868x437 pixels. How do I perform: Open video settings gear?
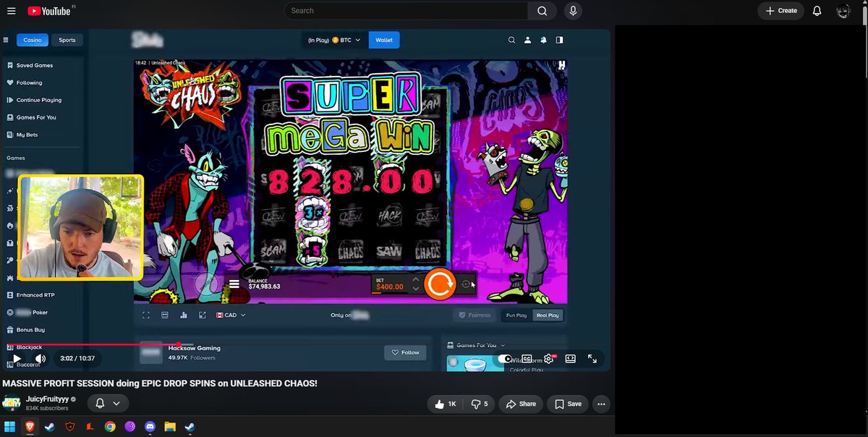click(548, 358)
